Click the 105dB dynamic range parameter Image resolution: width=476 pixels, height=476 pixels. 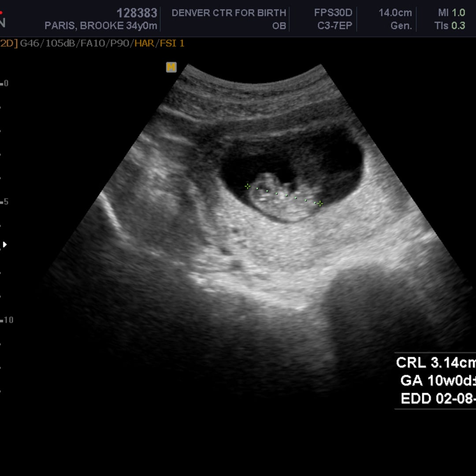coord(60,43)
